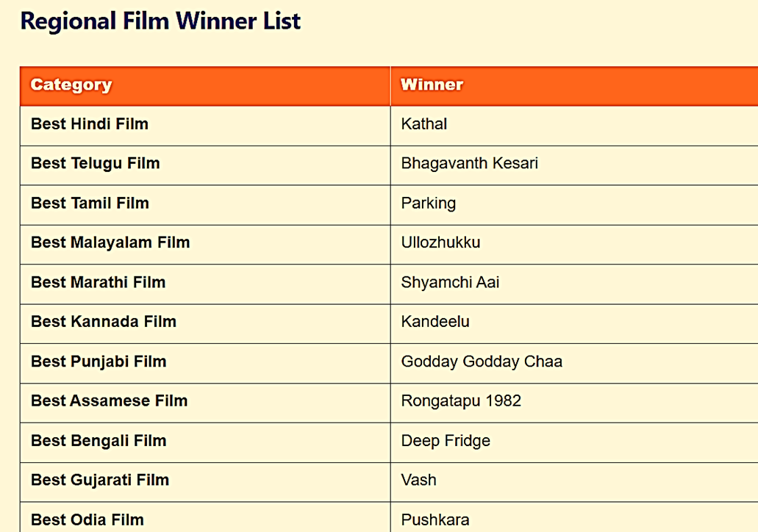Click the Parking winner entry

pos(429,204)
